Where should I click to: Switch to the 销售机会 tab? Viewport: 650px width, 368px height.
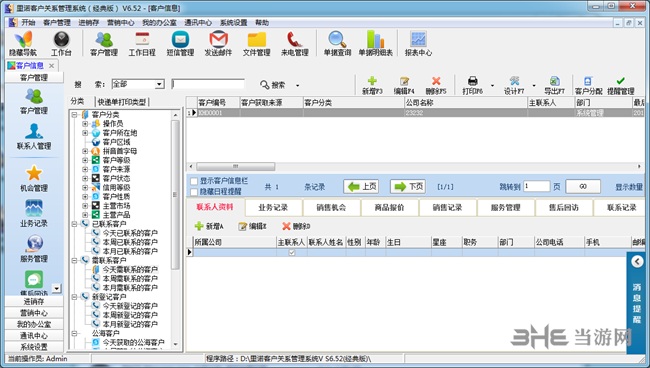(x=331, y=207)
